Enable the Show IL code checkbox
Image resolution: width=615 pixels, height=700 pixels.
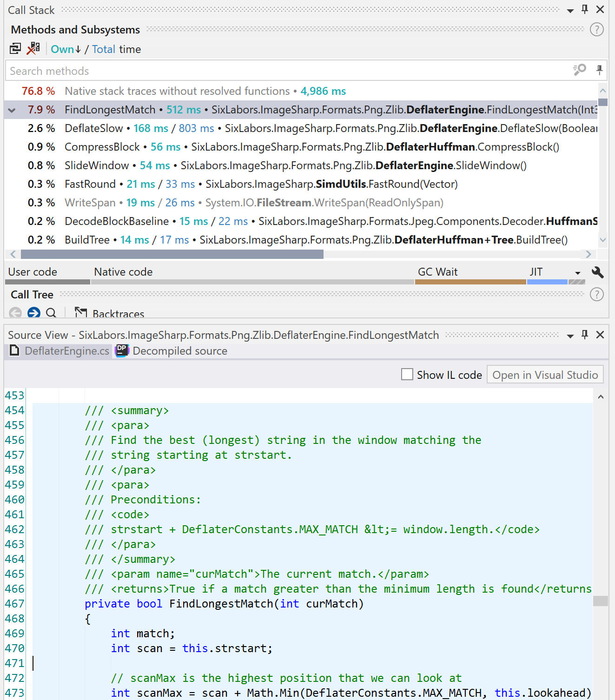pos(407,375)
